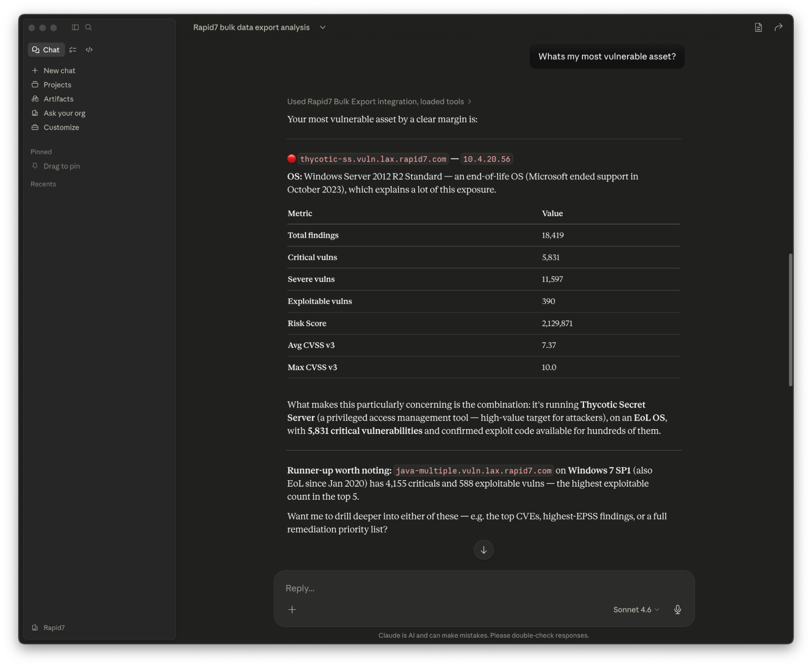Switch to the Chat tab
Screen dimensions: 812x667
46,50
